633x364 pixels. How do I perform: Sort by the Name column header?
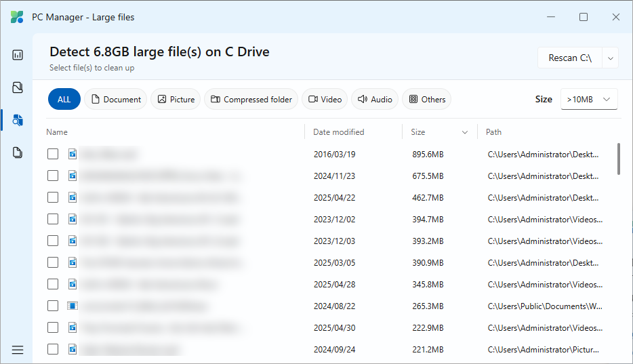pyautogui.click(x=57, y=132)
